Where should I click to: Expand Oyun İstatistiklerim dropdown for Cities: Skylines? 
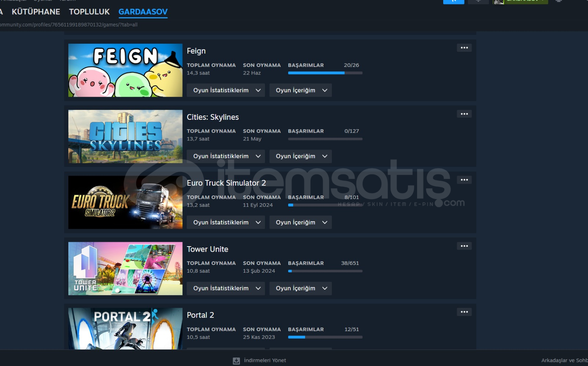(x=226, y=156)
